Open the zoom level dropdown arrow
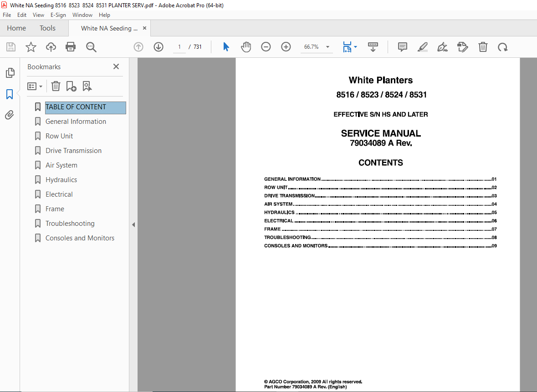The height and width of the screenshot is (392, 537). [x=328, y=47]
